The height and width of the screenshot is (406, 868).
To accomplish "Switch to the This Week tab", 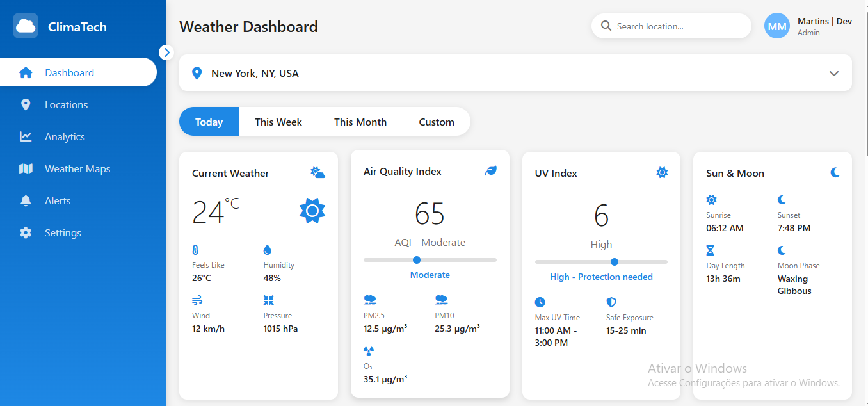I will tap(278, 122).
